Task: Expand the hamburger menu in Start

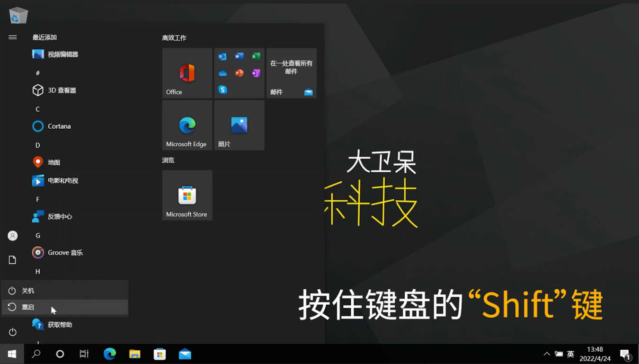Action: pyautogui.click(x=13, y=37)
